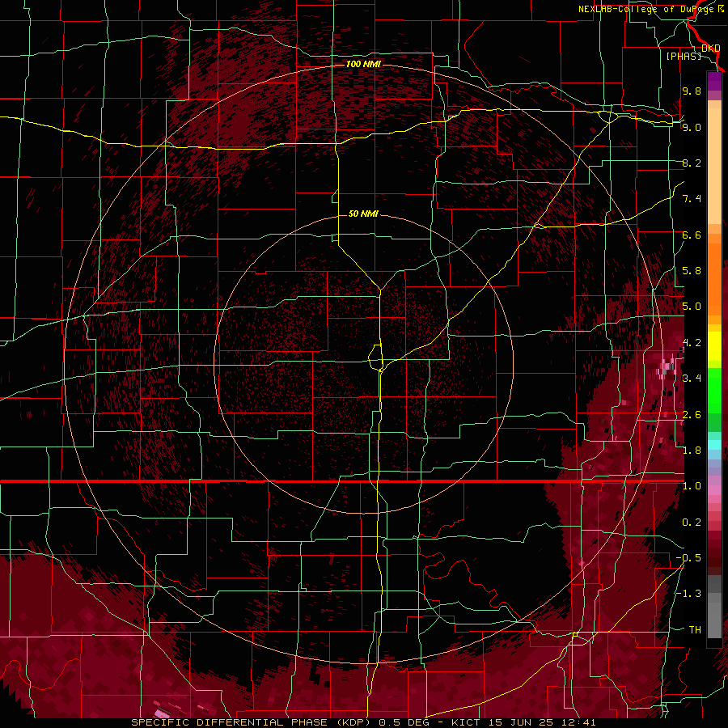Image resolution: width=728 pixels, height=728 pixels.
Task: Select the 1.0 legend value
Action: (x=692, y=486)
